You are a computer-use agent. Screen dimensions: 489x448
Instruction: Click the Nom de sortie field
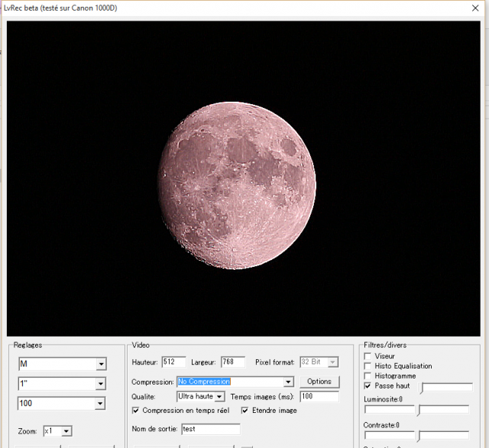pyautogui.click(x=211, y=429)
